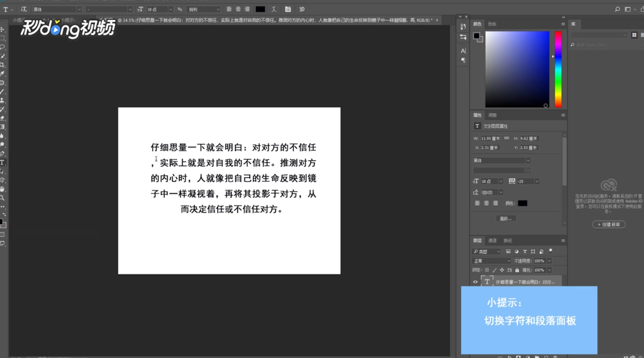The height and width of the screenshot is (358, 644).
Task: Click the warp text icon in the options bar
Action: tap(274, 9)
